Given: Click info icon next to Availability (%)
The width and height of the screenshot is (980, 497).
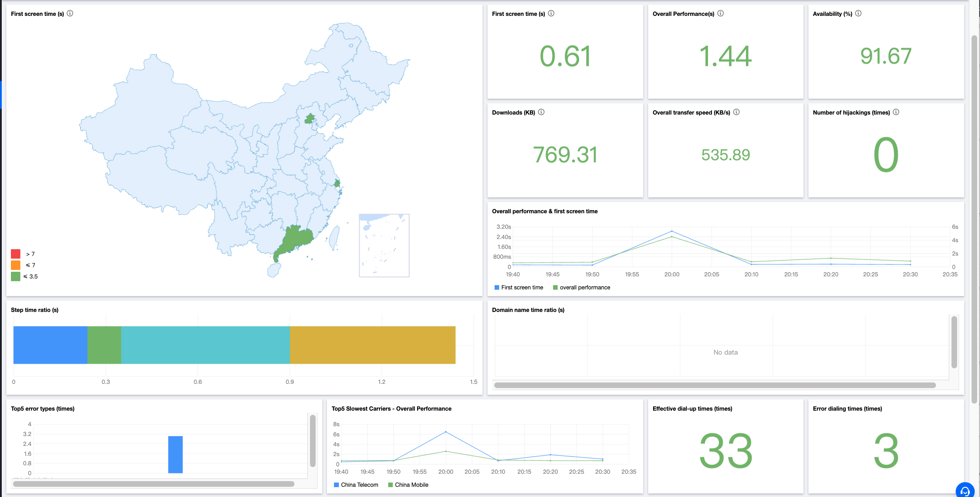Looking at the screenshot, I should (858, 13).
